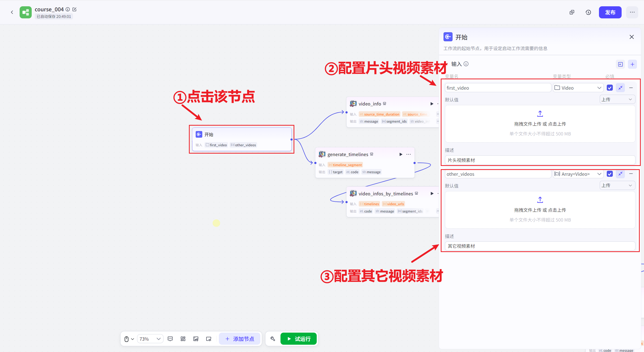Open the auto-layout/arrange nodes icon
Image resolution: width=644 pixels, height=352 pixels.
point(183,339)
